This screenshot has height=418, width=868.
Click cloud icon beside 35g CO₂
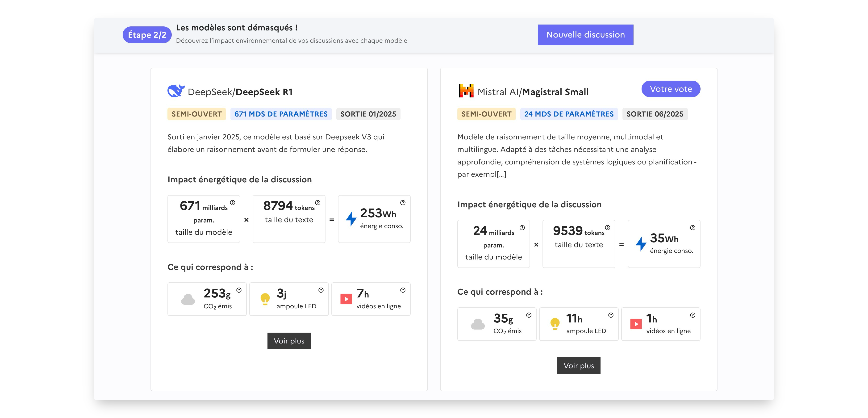tap(478, 324)
